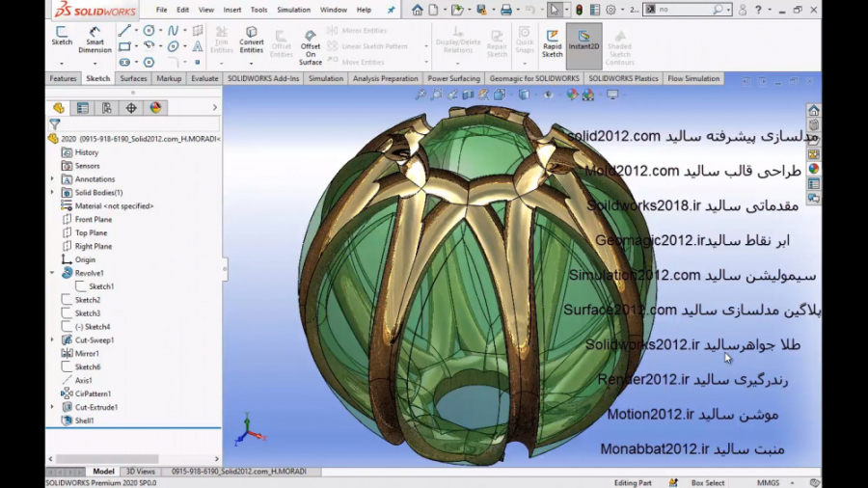Select the Front Plane item
Viewport: 868px width, 488px height.
tap(93, 219)
